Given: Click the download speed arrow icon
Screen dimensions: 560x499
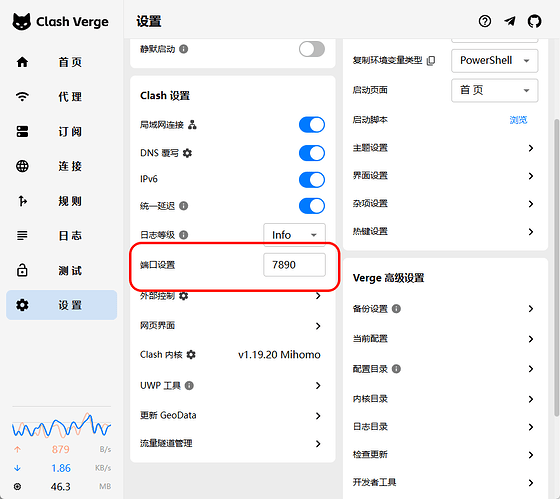Looking at the screenshot, I should pyautogui.click(x=17, y=468).
